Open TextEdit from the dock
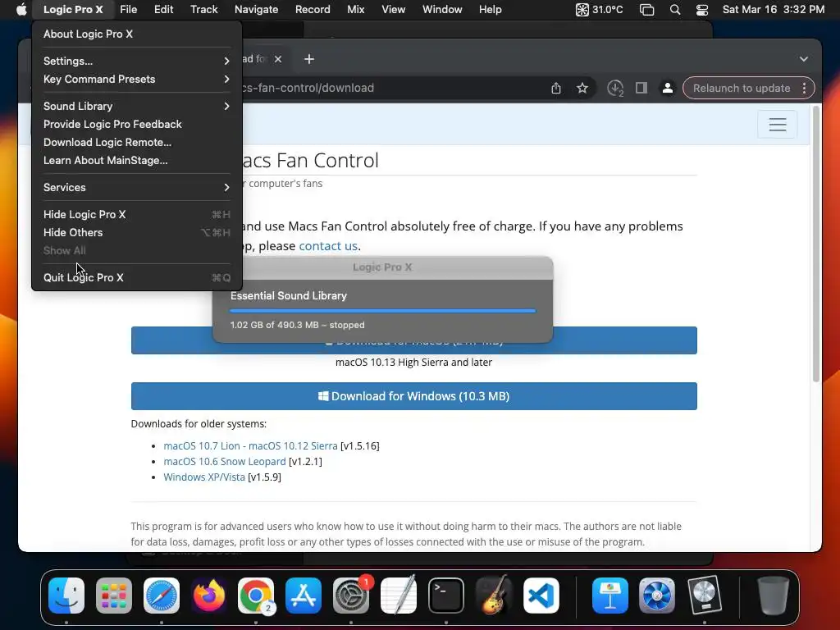Viewport: 840px width, 630px height. pos(399,596)
